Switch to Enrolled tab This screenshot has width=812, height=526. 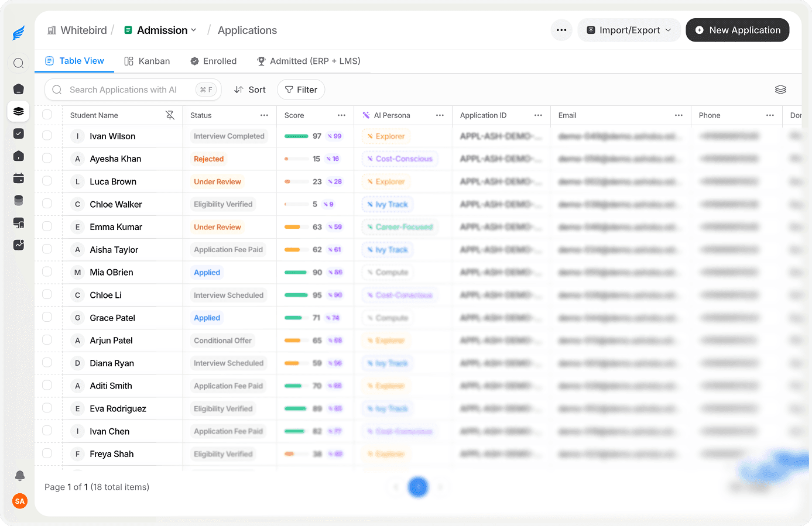214,61
